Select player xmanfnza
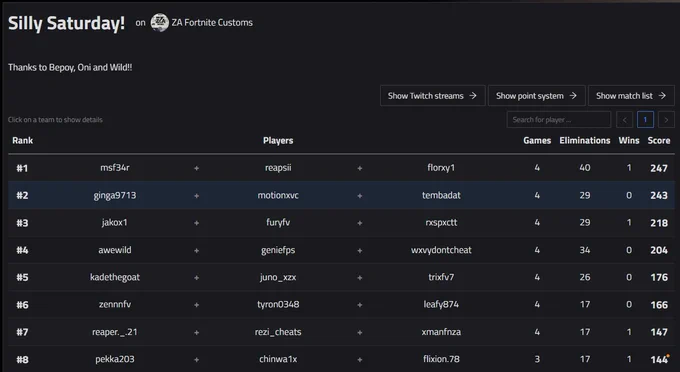Image resolution: width=680 pixels, height=372 pixels. [441, 332]
